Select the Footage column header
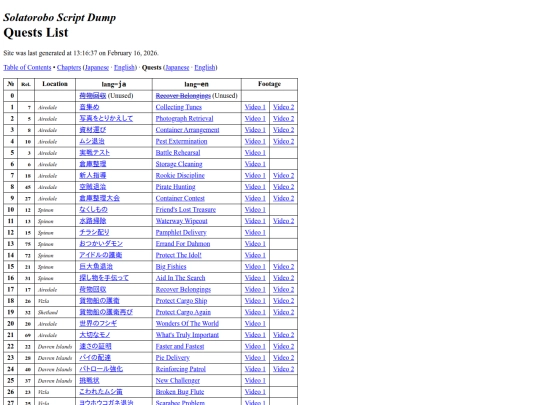Screen dimensions: 540x405 269,84
